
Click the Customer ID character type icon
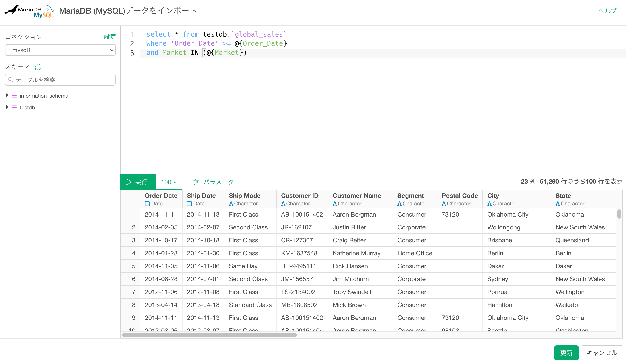[283, 204]
